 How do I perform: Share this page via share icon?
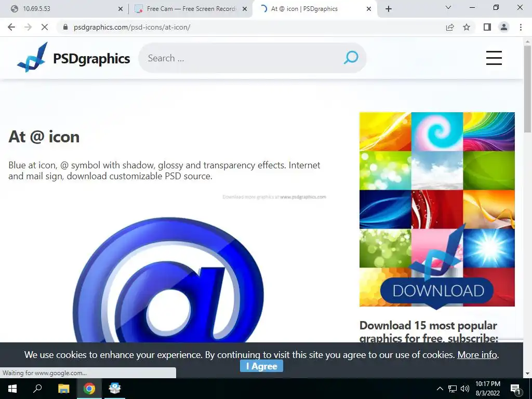pos(450,27)
